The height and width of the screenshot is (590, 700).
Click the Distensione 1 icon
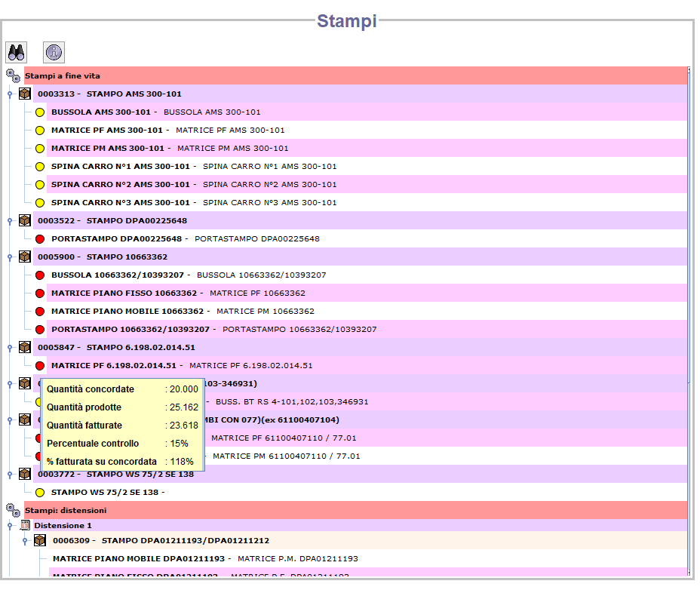[x=25, y=525]
